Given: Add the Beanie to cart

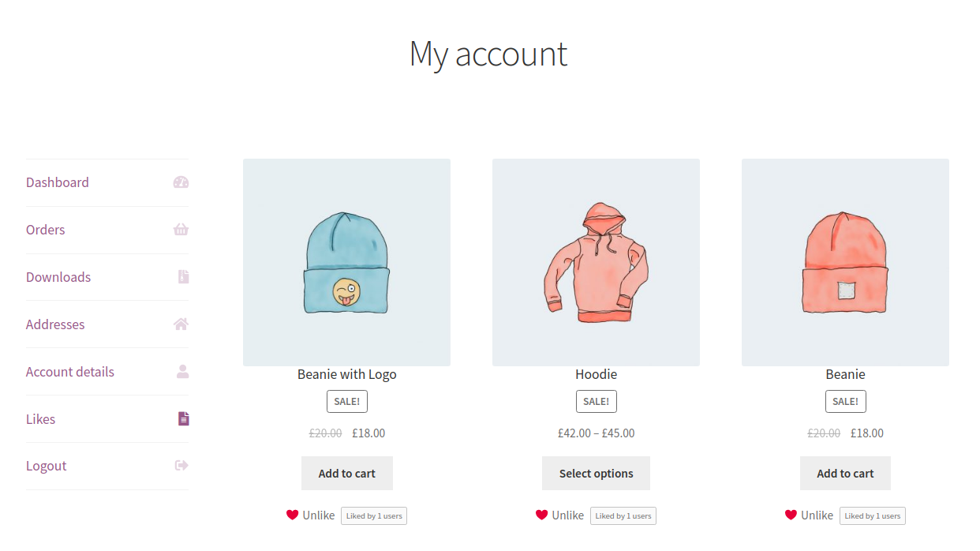Looking at the screenshot, I should (845, 473).
